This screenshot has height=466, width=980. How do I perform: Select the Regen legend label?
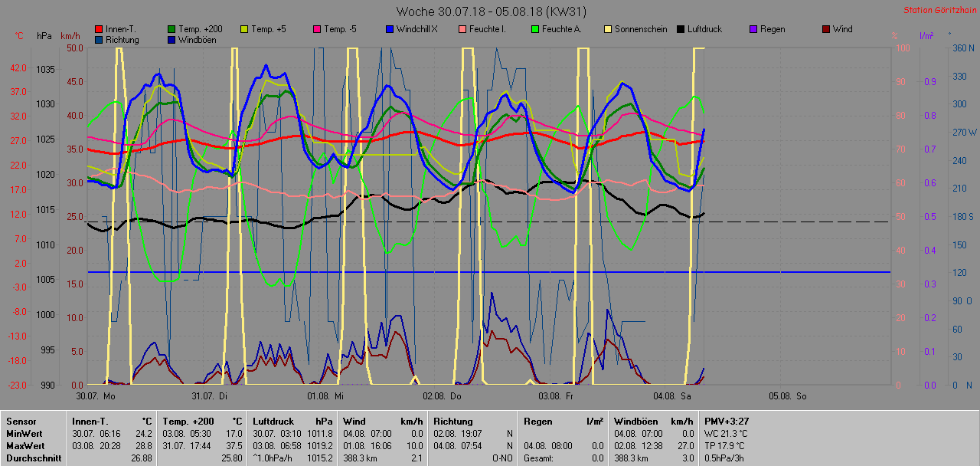(x=773, y=29)
